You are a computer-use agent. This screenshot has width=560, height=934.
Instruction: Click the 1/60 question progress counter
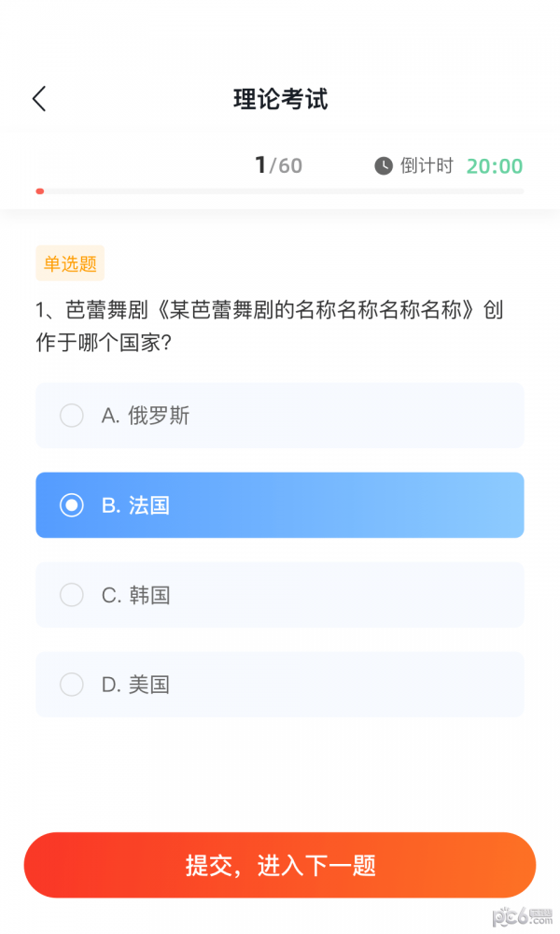276,165
